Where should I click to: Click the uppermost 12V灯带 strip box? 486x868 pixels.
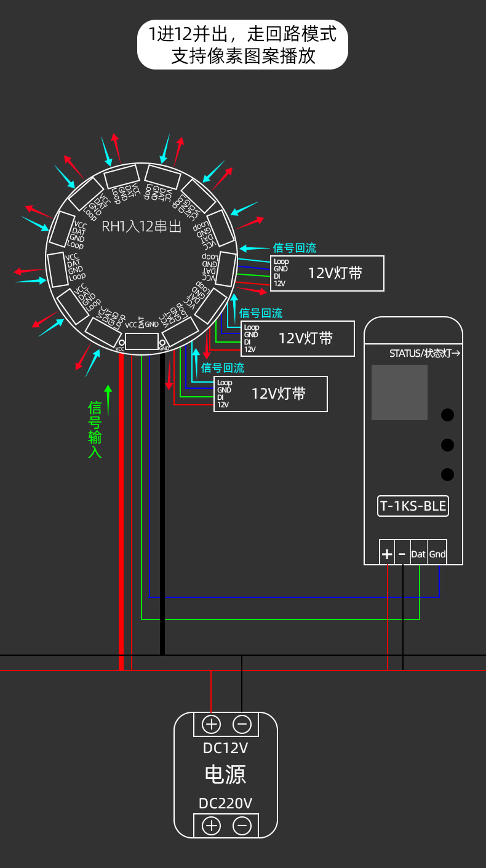[x=328, y=273]
